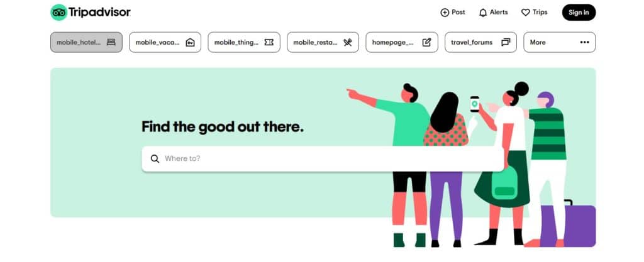
Task: Click the Tripadvisor owl logo icon
Action: pyautogui.click(x=58, y=13)
